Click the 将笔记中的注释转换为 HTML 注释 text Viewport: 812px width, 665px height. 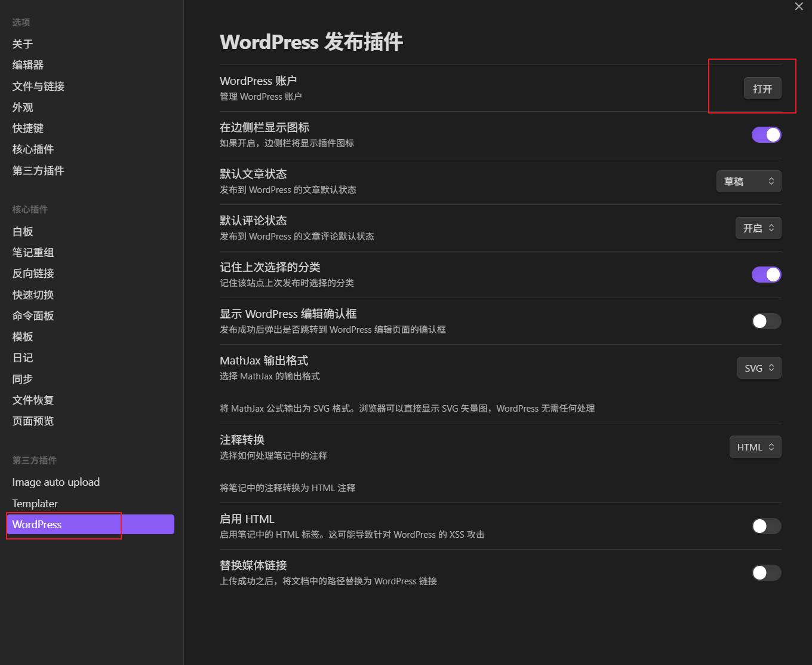(287, 488)
